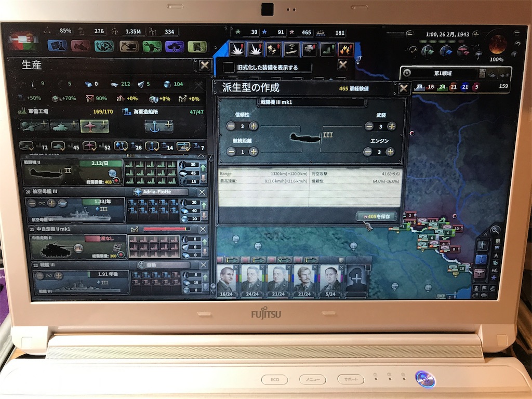Raise priority of the 戦闘機 II line
The width and height of the screenshot is (532, 399).
tap(204, 168)
